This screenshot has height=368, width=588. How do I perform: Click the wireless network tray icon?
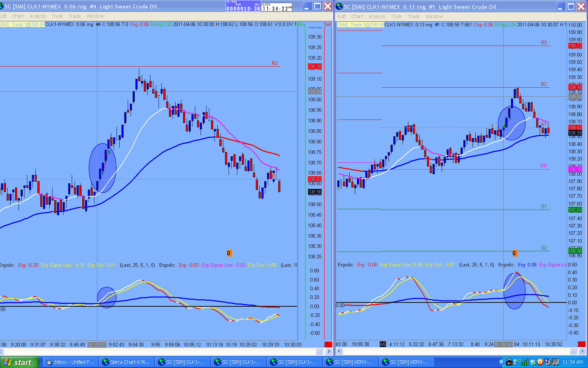[x=517, y=362]
